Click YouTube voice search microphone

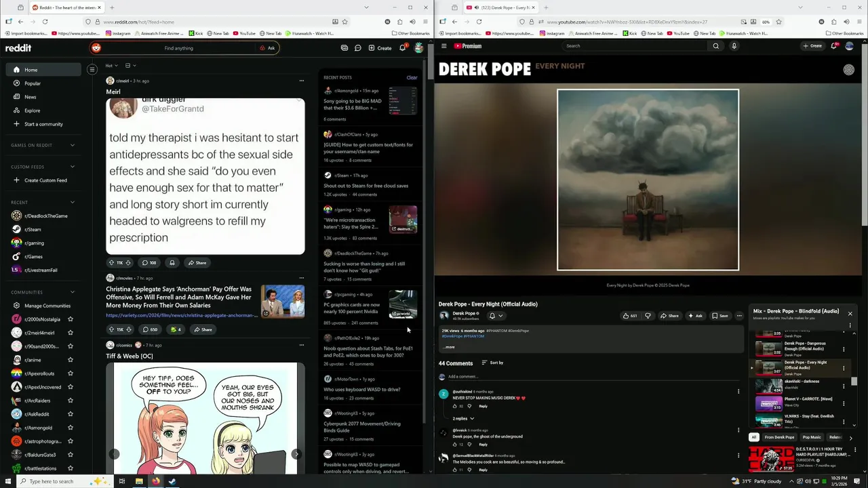(x=734, y=46)
